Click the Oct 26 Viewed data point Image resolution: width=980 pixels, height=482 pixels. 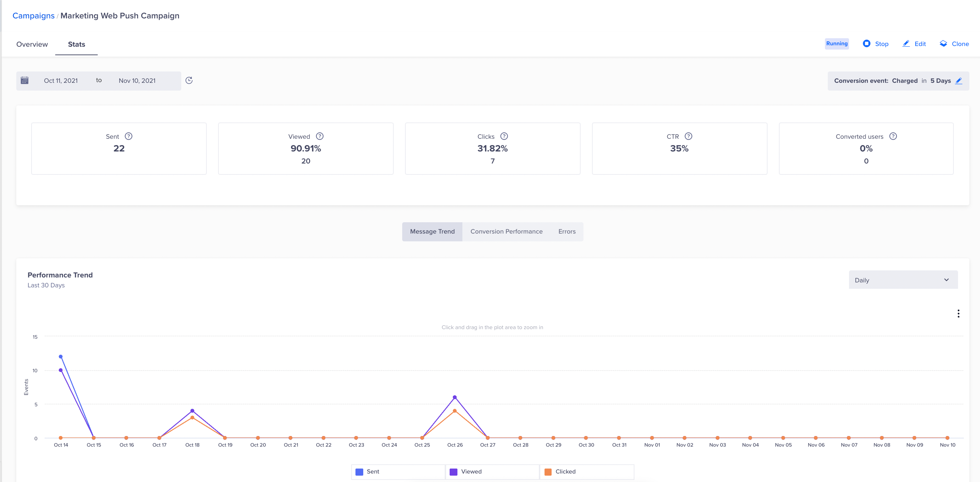tap(455, 397)
